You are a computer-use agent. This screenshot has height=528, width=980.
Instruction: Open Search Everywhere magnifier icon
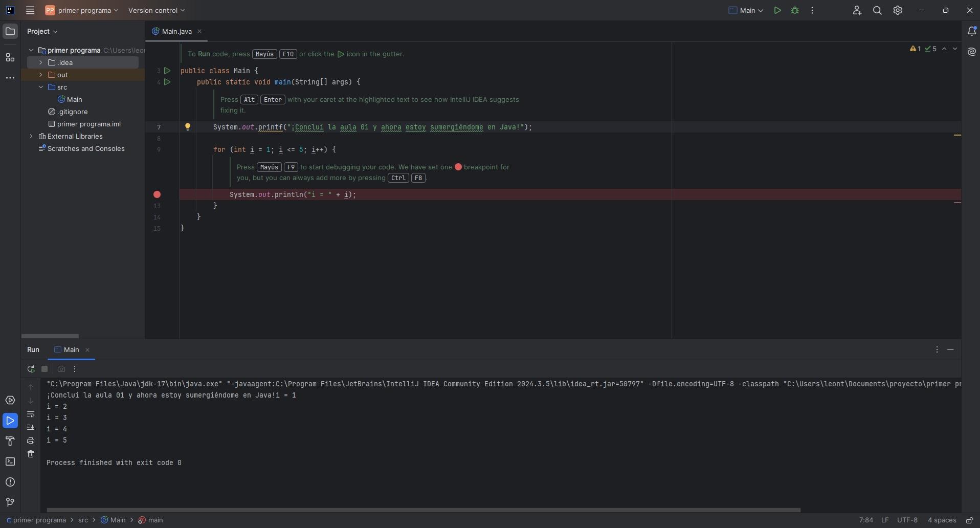877,10
